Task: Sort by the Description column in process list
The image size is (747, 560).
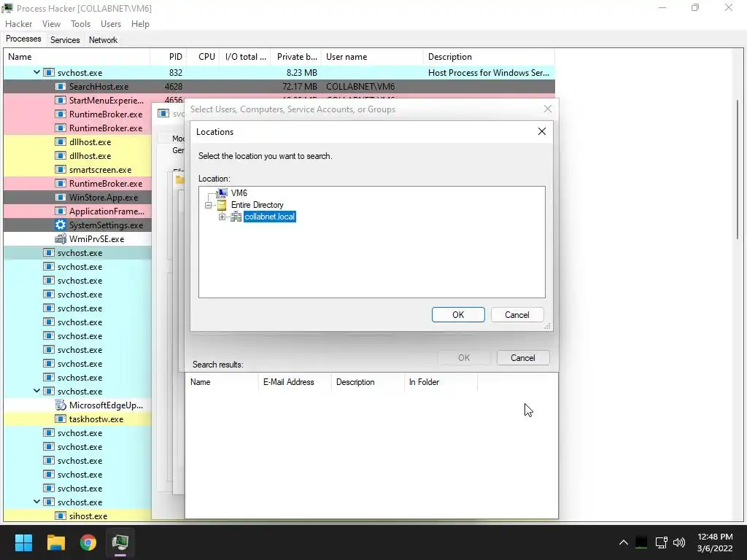Action: point(489,57)
